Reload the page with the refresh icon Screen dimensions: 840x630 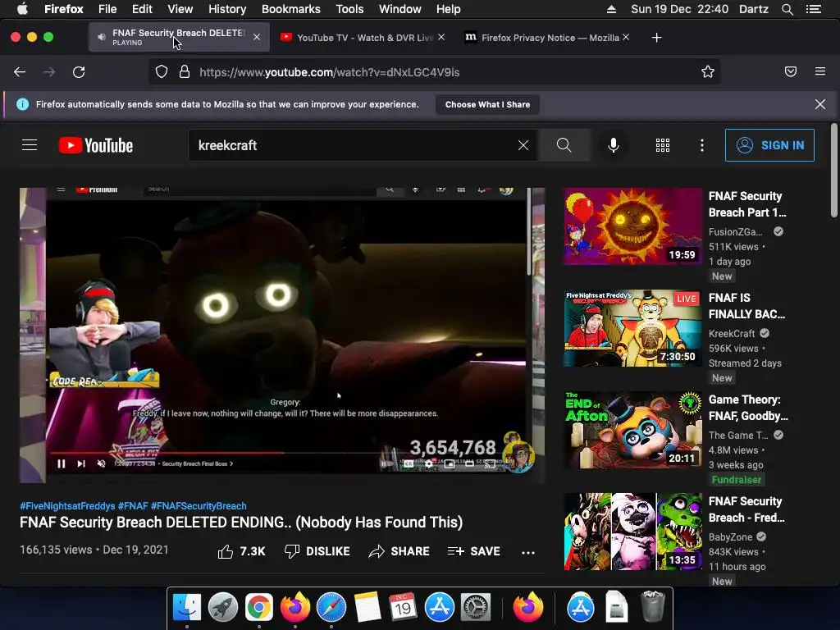point(79,72)
